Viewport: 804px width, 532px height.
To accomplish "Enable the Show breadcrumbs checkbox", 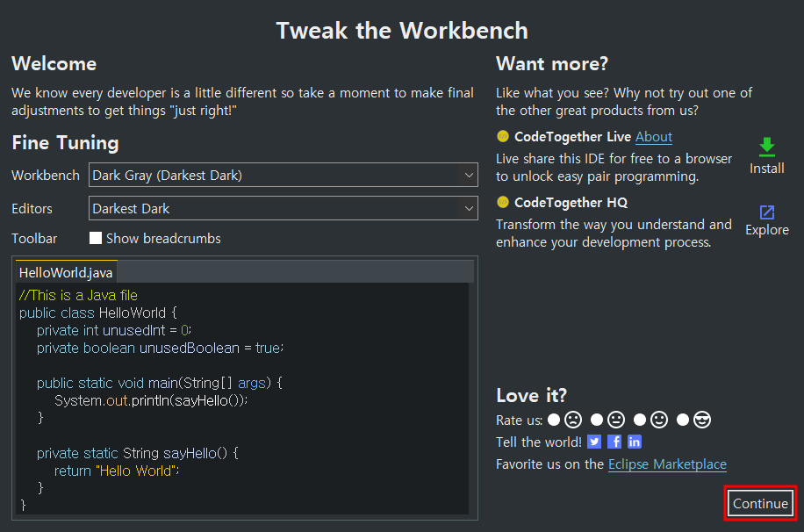I will pyautogui.click(x=96, y=238).
